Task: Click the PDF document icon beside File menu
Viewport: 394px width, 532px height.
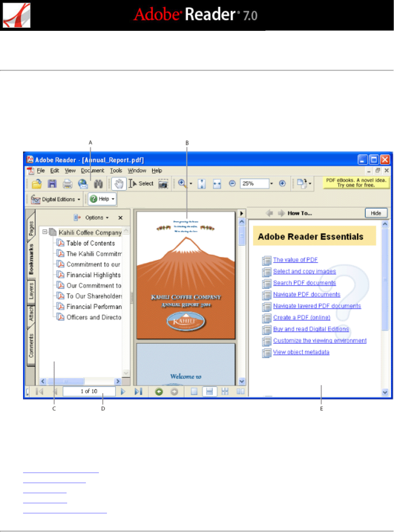Action: pos(30,171)
